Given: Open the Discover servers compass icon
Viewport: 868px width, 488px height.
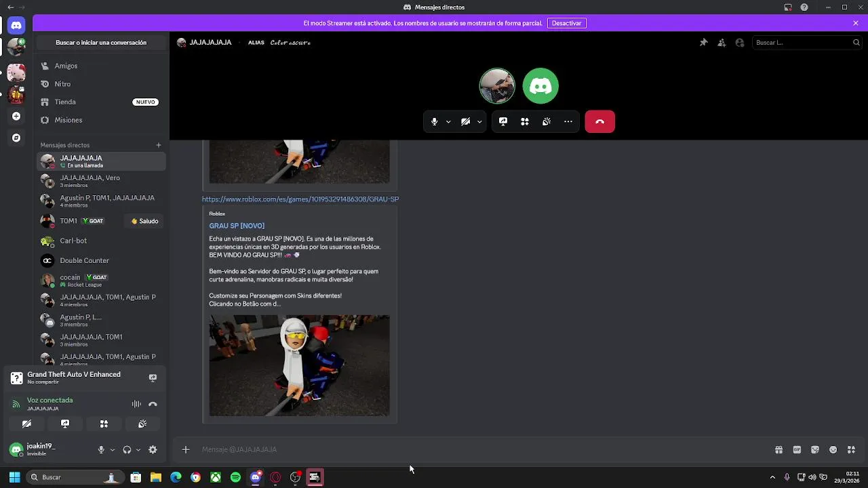Looking at the screenshot, I should tap(16, 138).
